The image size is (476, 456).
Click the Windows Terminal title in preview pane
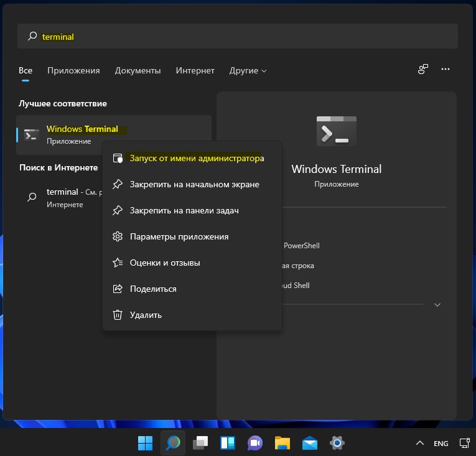click(x=337, y=169)
